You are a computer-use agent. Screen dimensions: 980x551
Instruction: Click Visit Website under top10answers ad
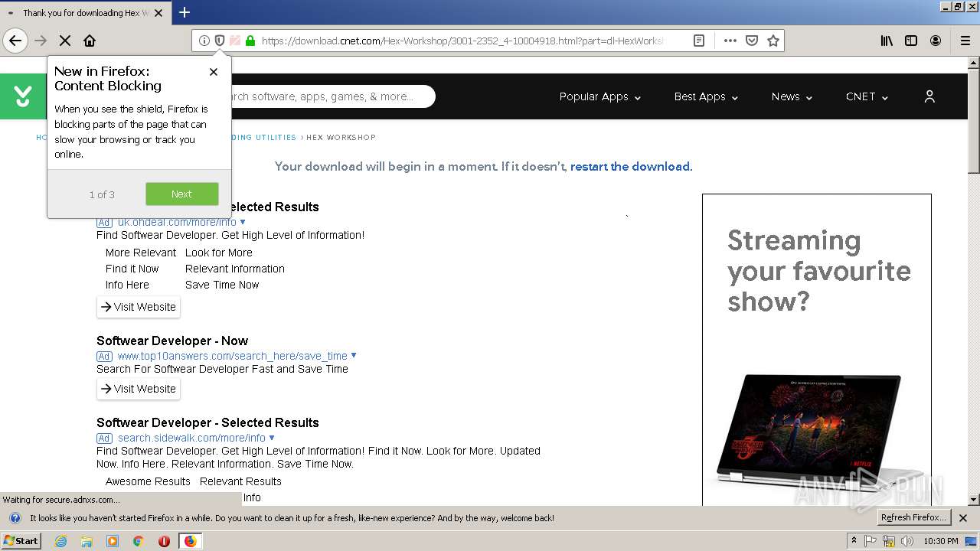[139, 389]
